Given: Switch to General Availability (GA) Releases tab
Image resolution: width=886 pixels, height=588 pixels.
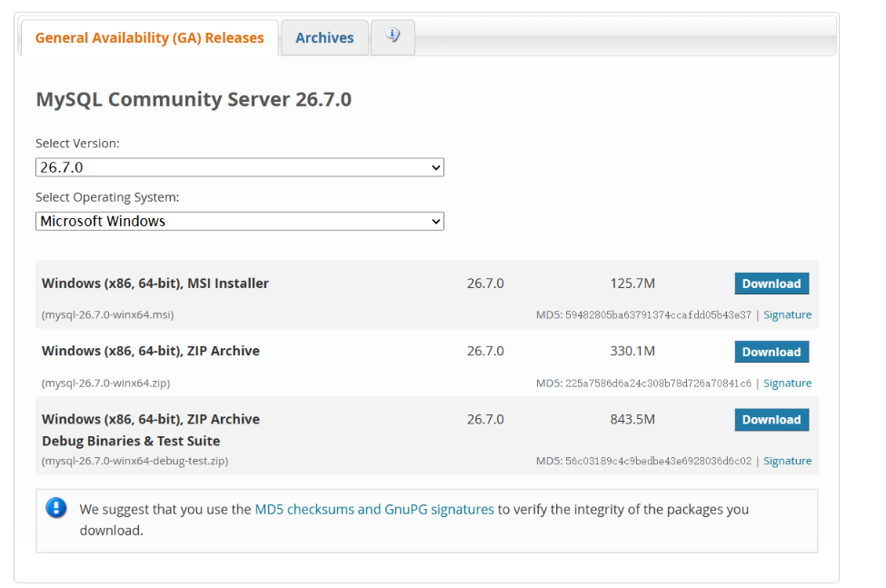Looking at the screenshot, I should [149, 38].
